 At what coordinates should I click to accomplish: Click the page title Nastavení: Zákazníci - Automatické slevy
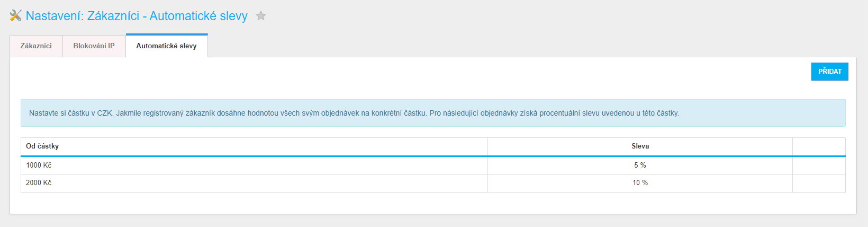point(137,16)
